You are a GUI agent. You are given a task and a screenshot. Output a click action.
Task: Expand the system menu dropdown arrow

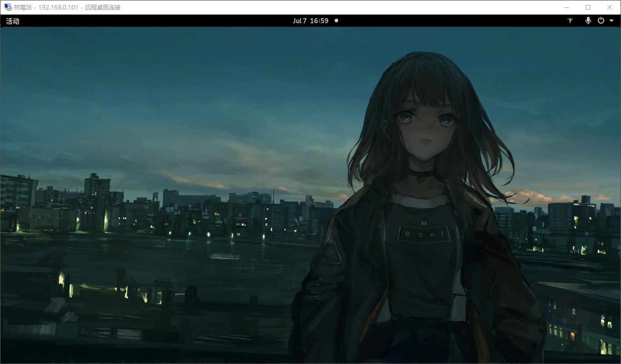(611, 21)
